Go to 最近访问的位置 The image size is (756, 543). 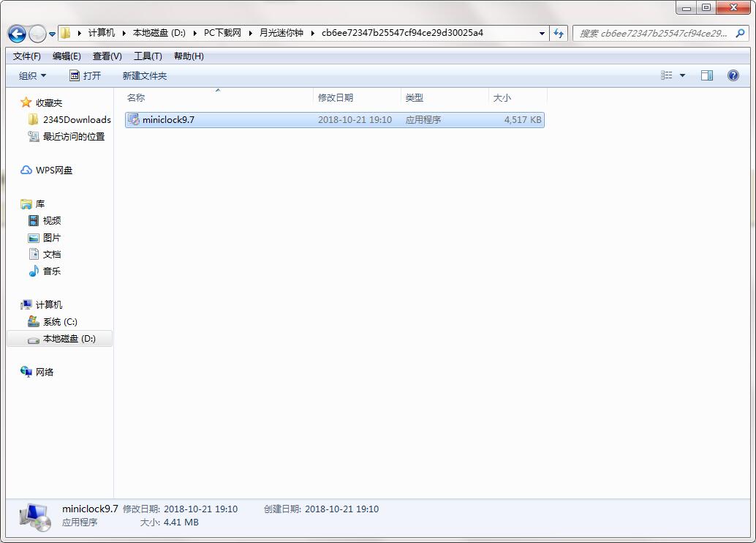(67, 137)
